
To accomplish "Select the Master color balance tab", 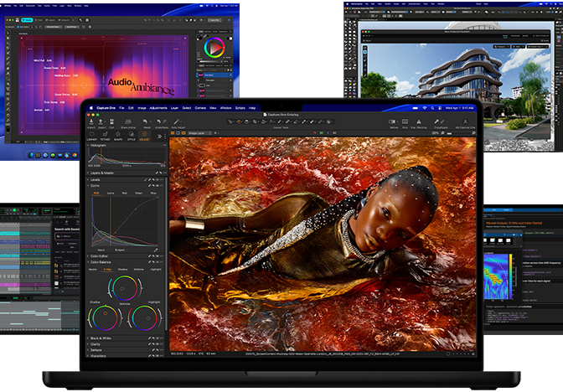I will [93, 270].
